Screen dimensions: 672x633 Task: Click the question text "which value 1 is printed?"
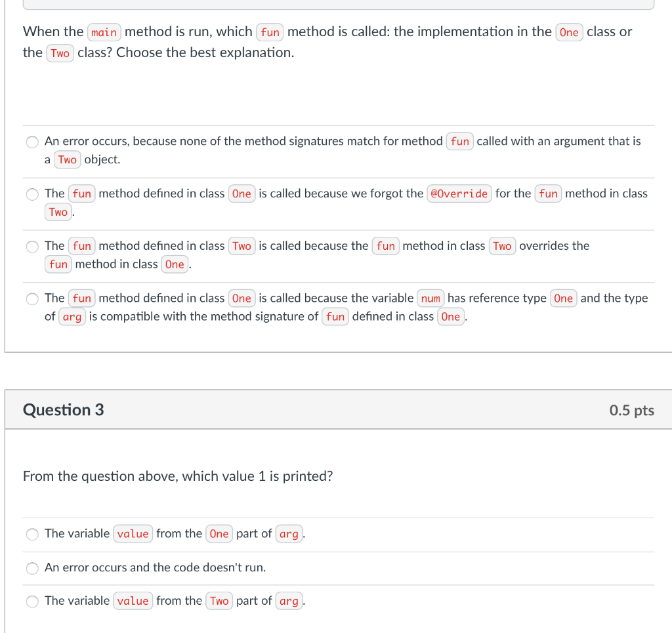[x=178, y=476]
